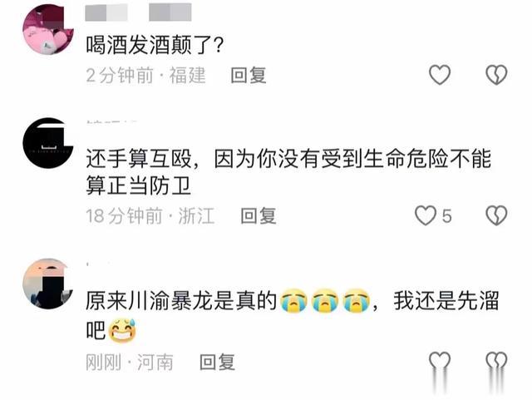Dislike the 川渝暴龙 comment from 河南
This screenshot has width=532, height=400.
496,361
